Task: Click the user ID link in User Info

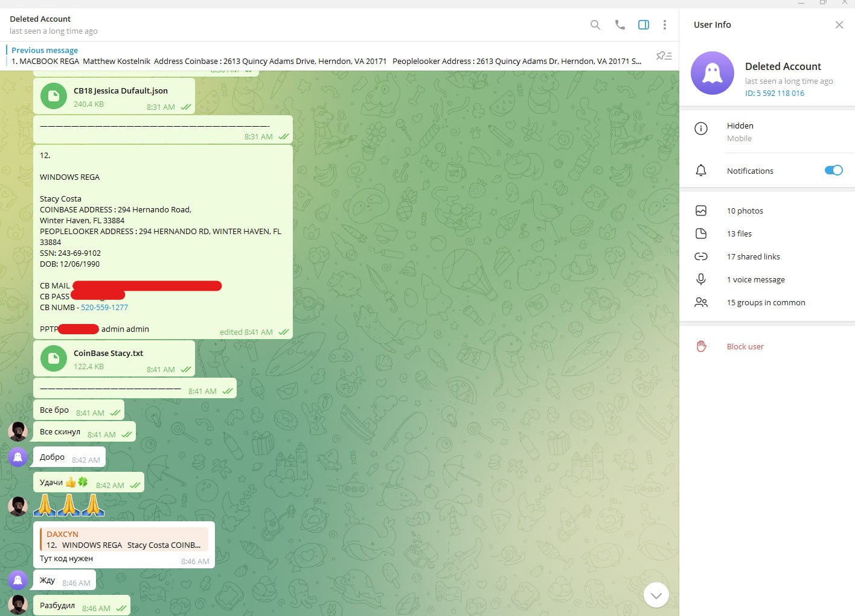Action: tap(775, 94)
